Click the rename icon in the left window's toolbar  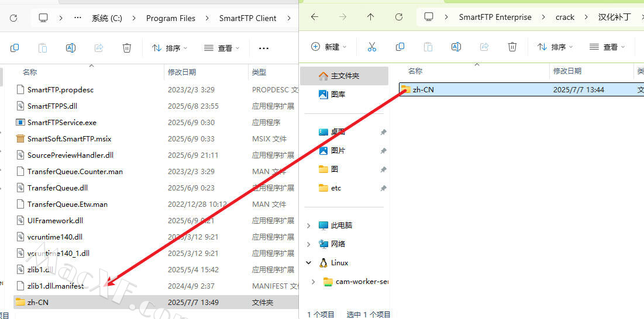click(71, 48)
